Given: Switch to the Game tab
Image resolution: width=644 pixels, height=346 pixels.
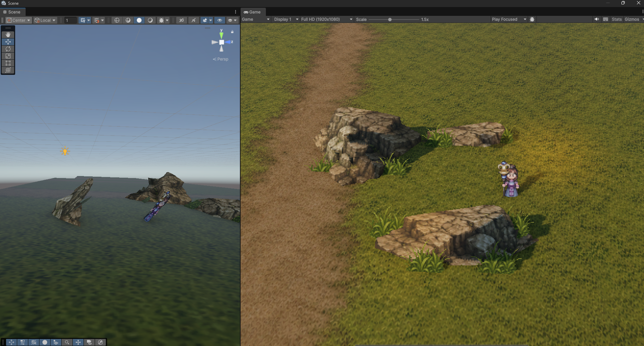Looking at the screenshot, I should (252, 12).
